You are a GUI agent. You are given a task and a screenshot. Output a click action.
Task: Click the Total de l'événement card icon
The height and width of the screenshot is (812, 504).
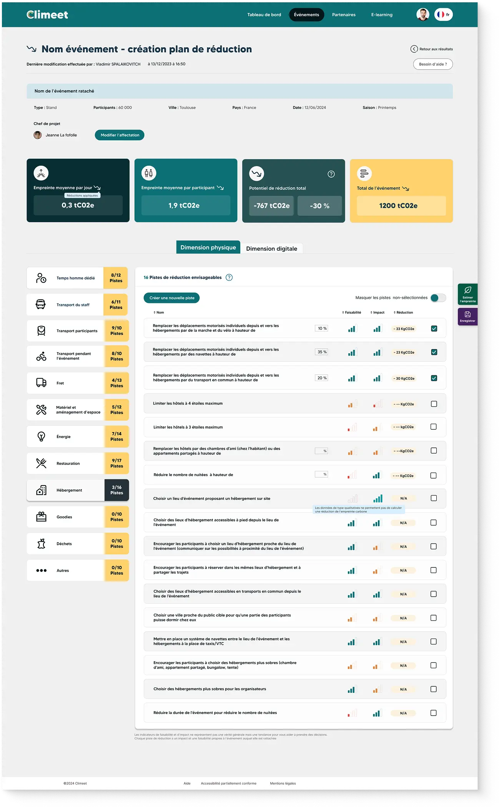(364, 173)
